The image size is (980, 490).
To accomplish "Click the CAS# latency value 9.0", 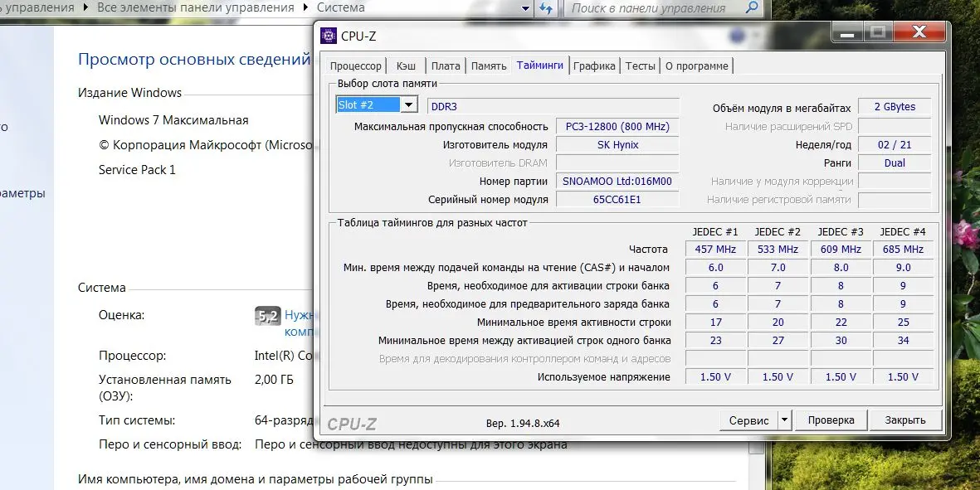I will pos(903,267).
